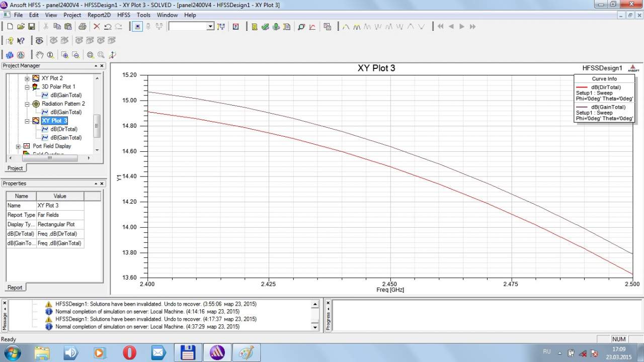The image size is (644, 362).
Task: Click the eye visibility icon in the toolbar
Action: (39, 41)
